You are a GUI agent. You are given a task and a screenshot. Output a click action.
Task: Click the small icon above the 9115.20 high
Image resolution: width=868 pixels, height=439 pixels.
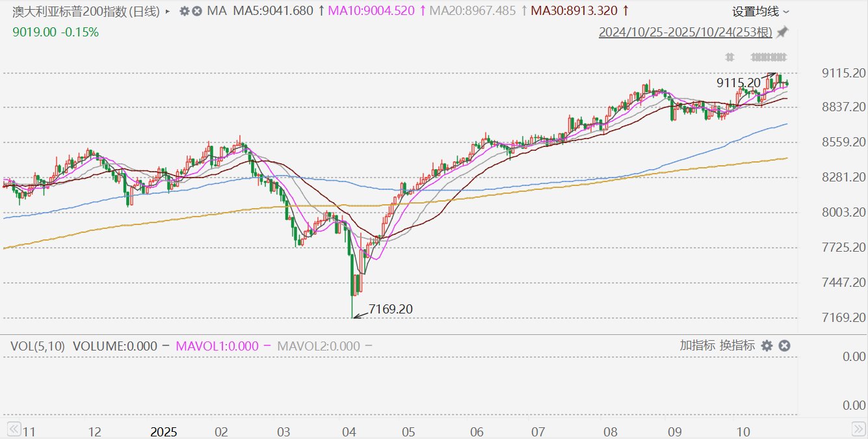(x=730, y=57)
